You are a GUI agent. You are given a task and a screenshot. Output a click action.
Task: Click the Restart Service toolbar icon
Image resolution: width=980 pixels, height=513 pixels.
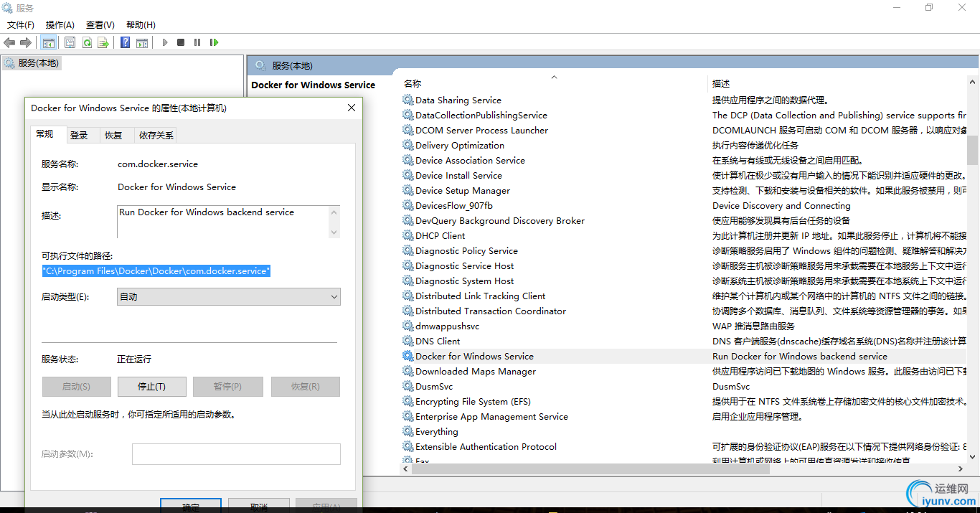tap(214, 42)
